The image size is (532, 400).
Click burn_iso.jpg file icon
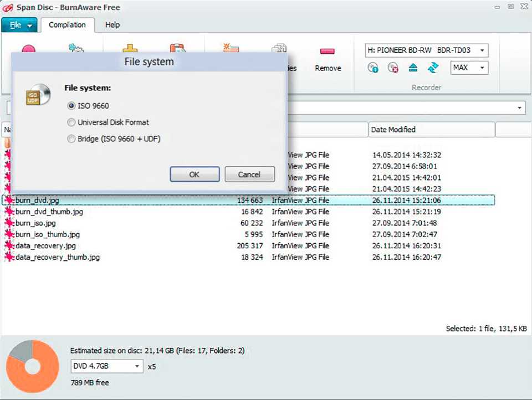[x=9, y=223]
